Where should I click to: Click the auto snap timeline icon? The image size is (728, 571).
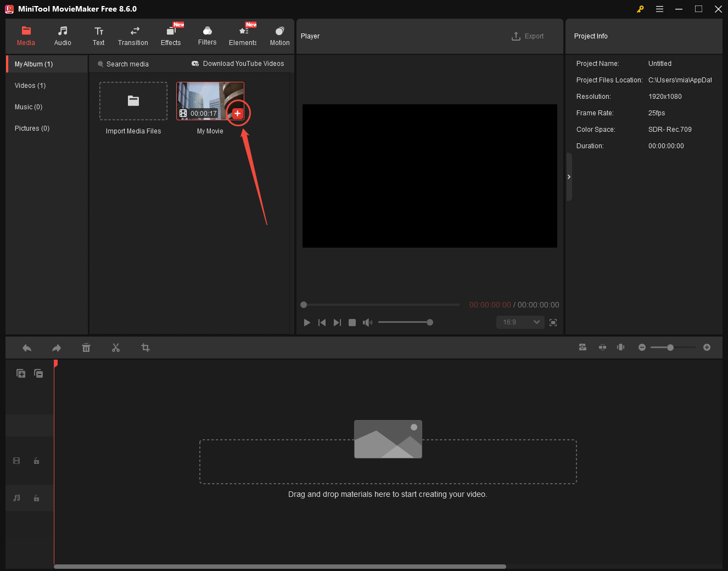(583, 347)
